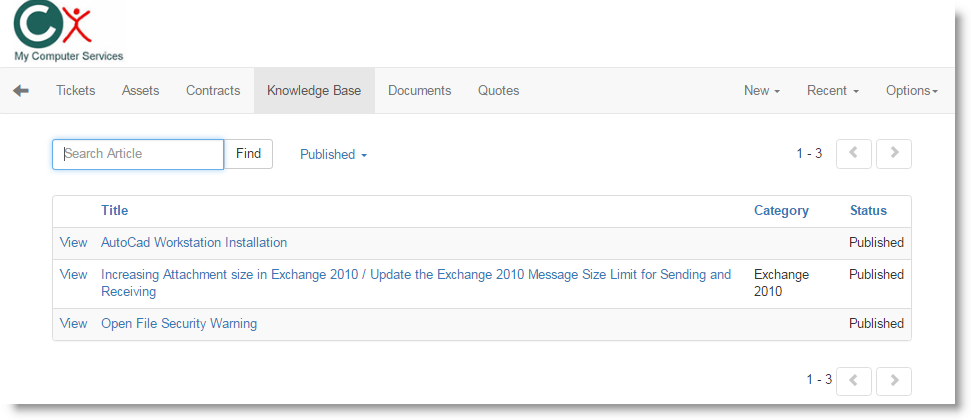Click previous page arrow below the table

[853, 380]
